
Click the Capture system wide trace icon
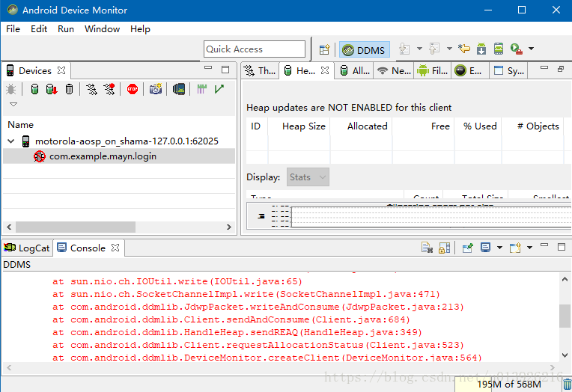pyautogui.click(x=201, y=89)
